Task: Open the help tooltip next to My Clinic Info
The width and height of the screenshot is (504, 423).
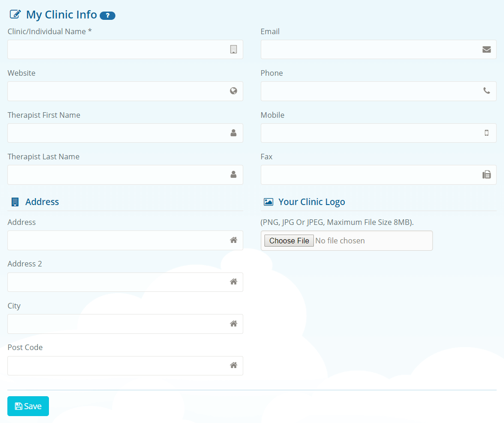Action: (x=108, y=15)
